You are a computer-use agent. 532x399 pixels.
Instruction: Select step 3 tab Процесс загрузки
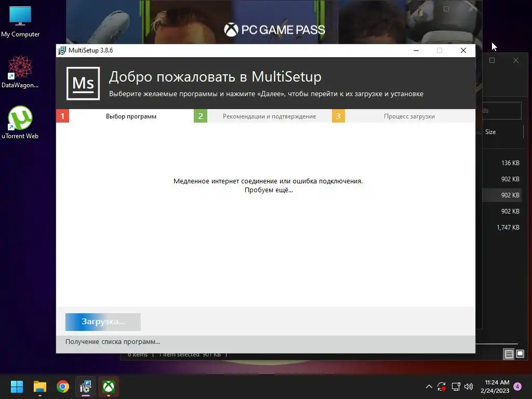[403, 116]
